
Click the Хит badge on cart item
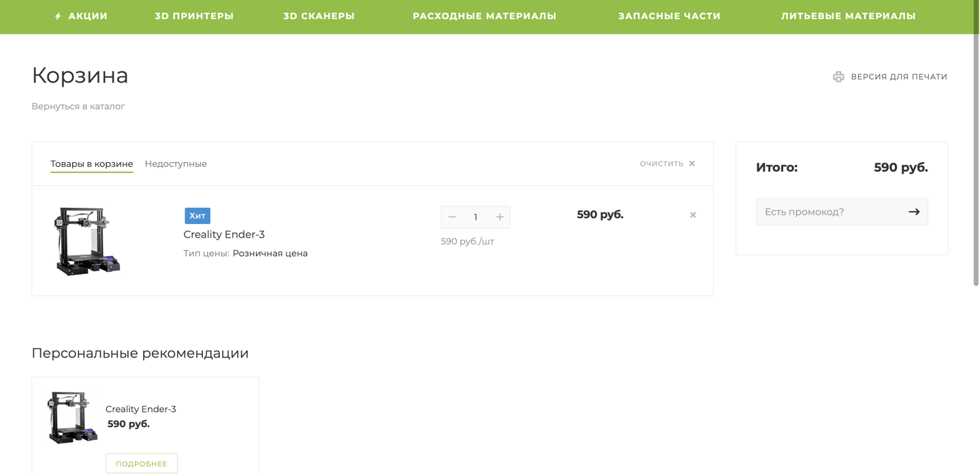click(x=197, y=216)
